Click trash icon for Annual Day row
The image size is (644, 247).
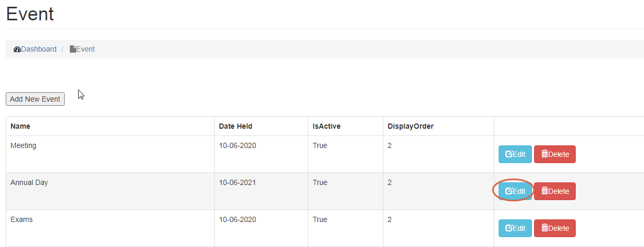tap(544, 191)
